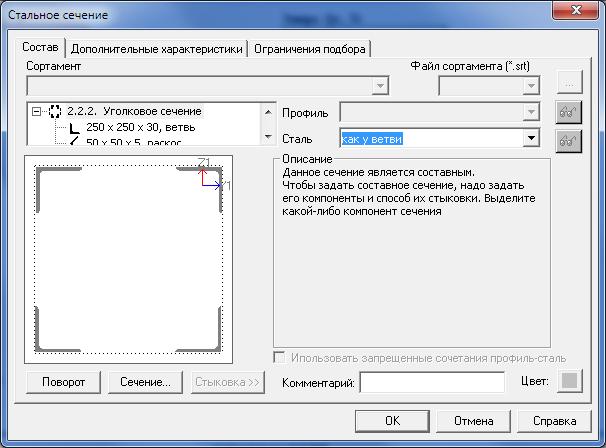Open the Профиль dropdown list
Image resolution: width=606 pixels, height=448 pixels.
click(x=532, y=112)
